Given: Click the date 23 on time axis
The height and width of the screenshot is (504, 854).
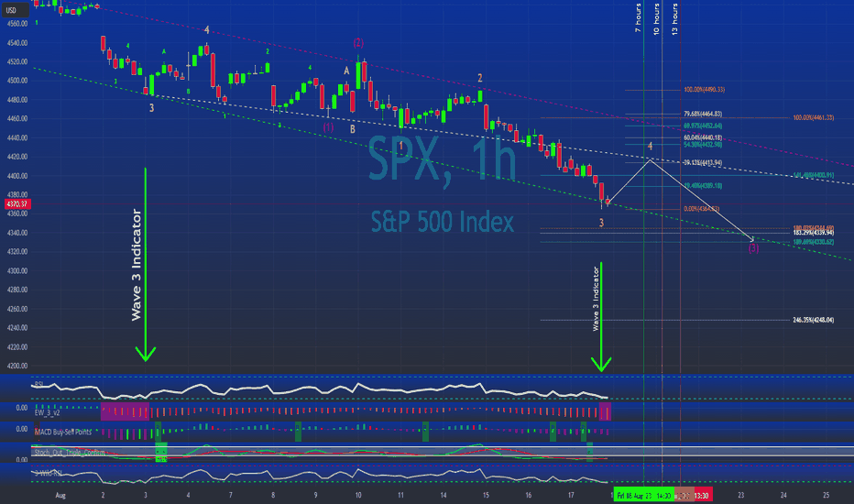Looking at the screenshot, I should 740,495.
